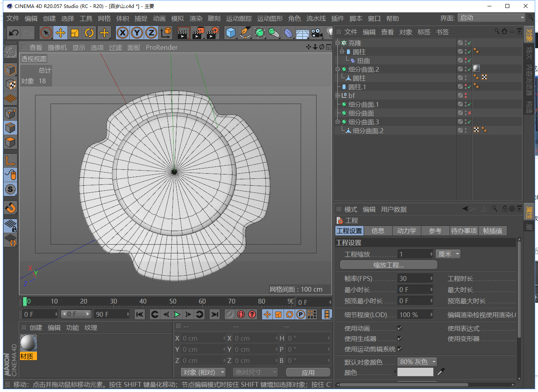This screenshot has width=538, height=392.
Task: Jump to the start of the animation
Action: pyautogui.click(x=139, y=314)
